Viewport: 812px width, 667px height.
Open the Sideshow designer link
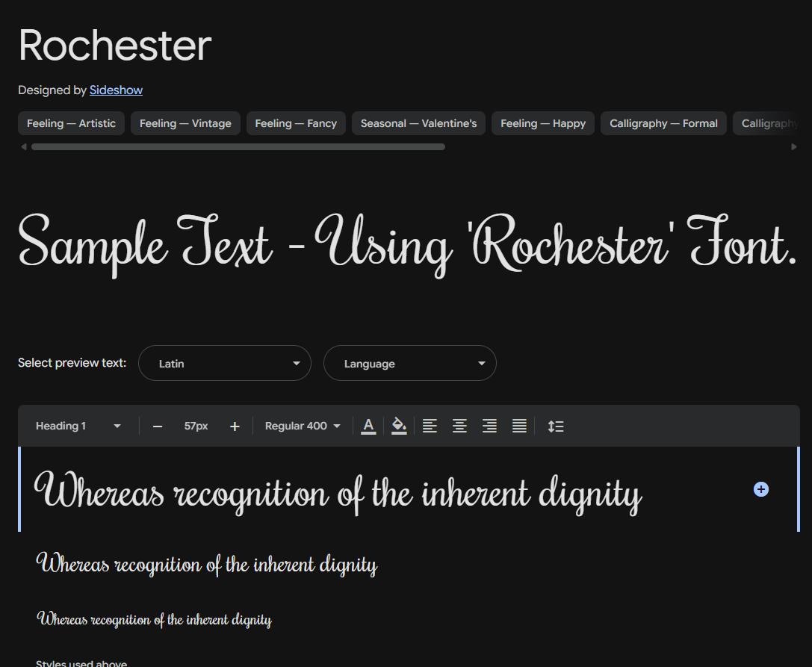pyautogui.click(x=116, y=90)
